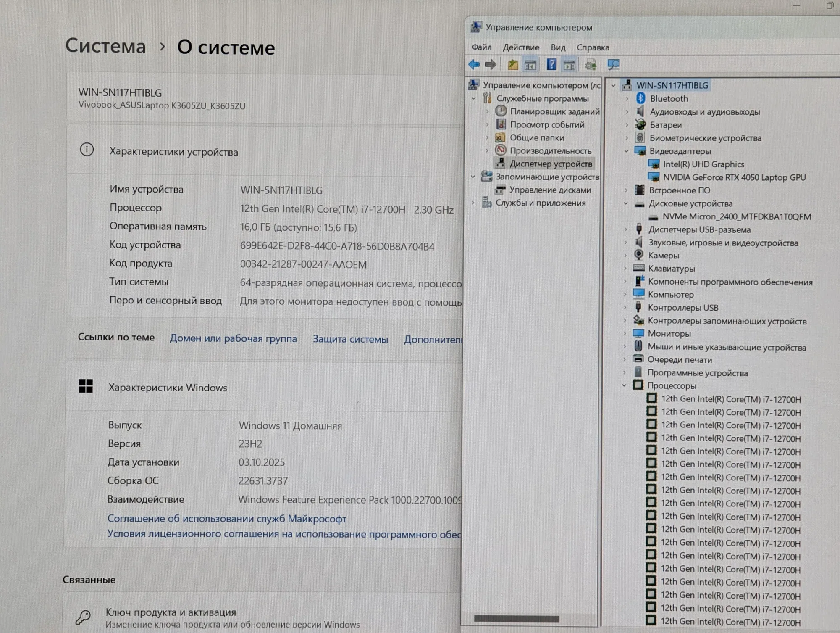Select the NVMe Micron_2400 disk drive
Screen dimensions: 840x633
coord(737,216)
